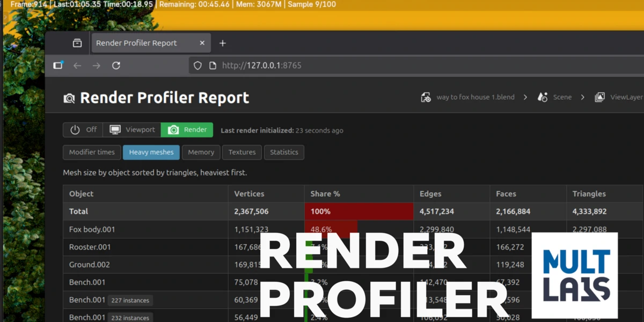Click the shield icon in address bar
The width and height of the screenshot is (644, 322).
[x=197, y=65]
